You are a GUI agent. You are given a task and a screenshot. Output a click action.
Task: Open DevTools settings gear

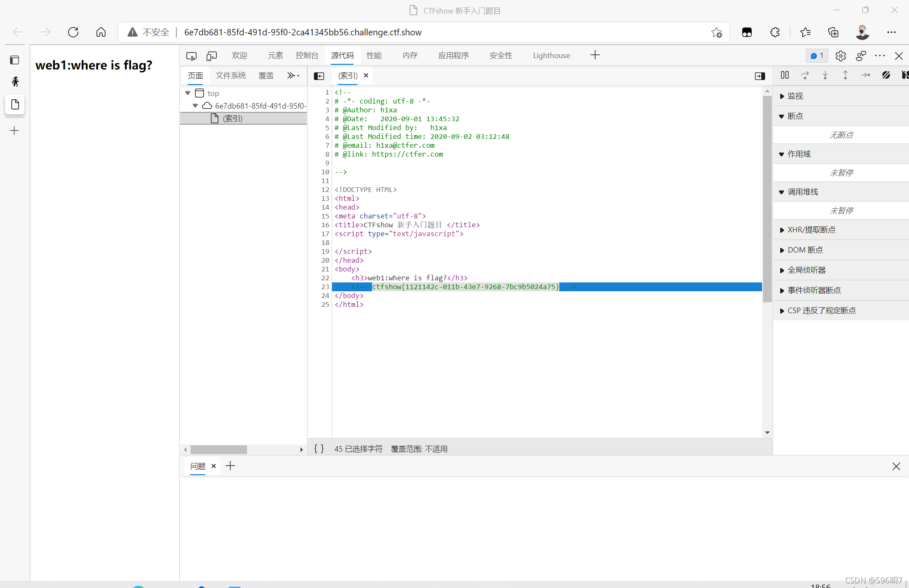(841, 56)
